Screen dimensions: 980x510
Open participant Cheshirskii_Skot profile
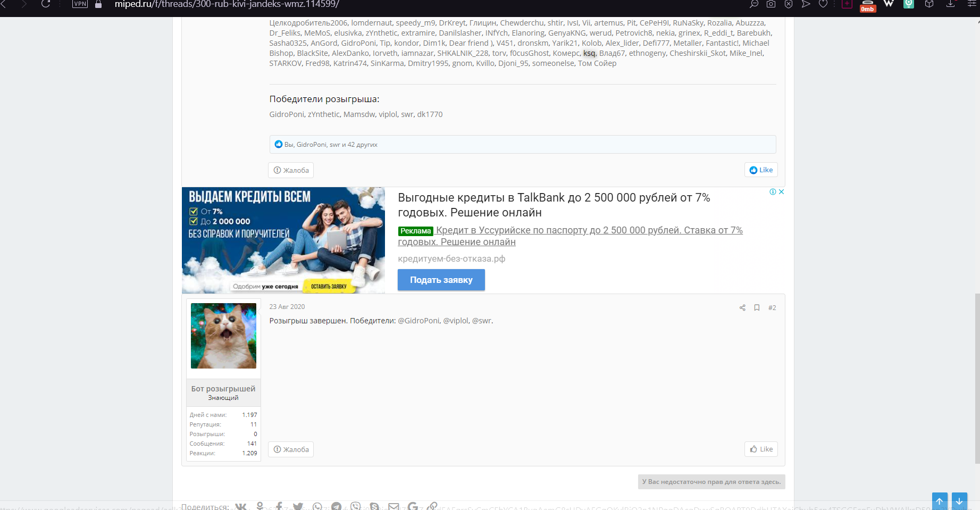point(698,53)
